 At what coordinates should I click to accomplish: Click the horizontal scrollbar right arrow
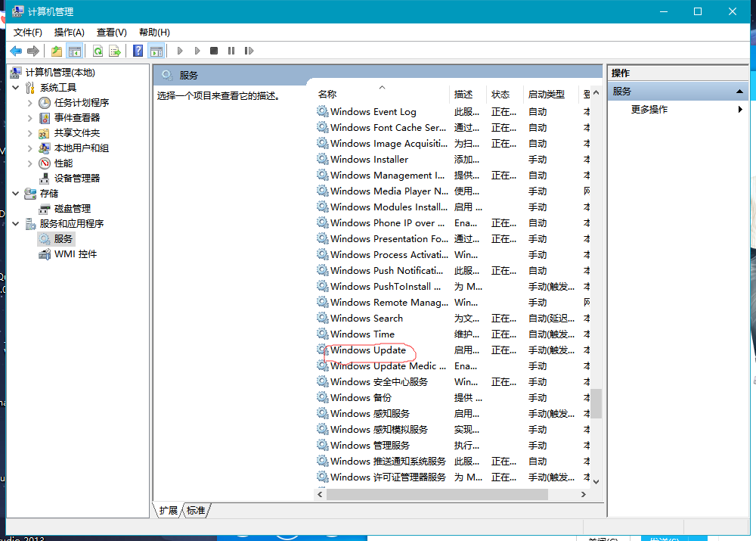pos(584,495)
